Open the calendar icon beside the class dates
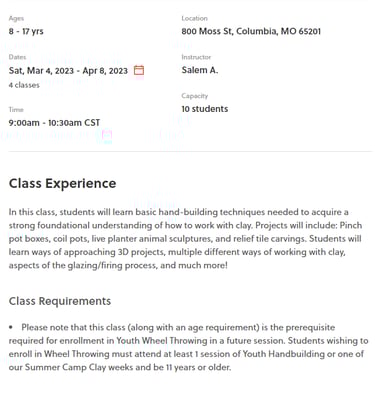Viewport: 375px width, 393px height. [139, 70]
